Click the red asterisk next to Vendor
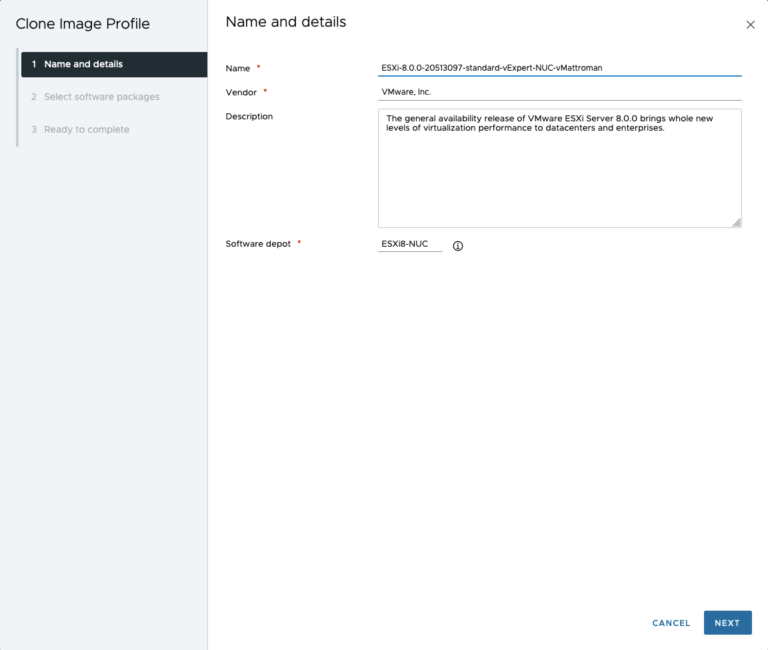Screen dimensions: 768x650 (x=265, y=92)
